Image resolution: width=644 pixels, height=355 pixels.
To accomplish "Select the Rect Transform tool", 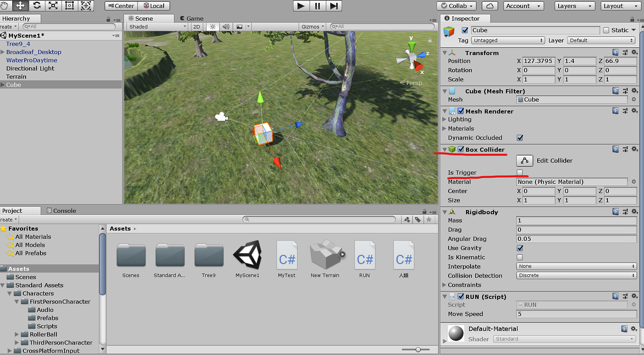I will (69, 6).
